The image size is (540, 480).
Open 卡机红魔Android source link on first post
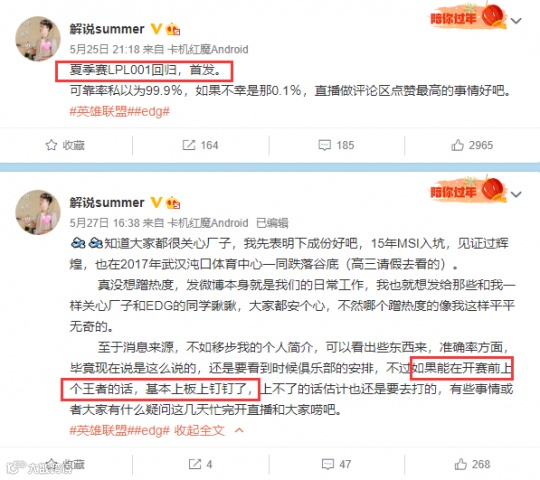(x=208, y=50)
